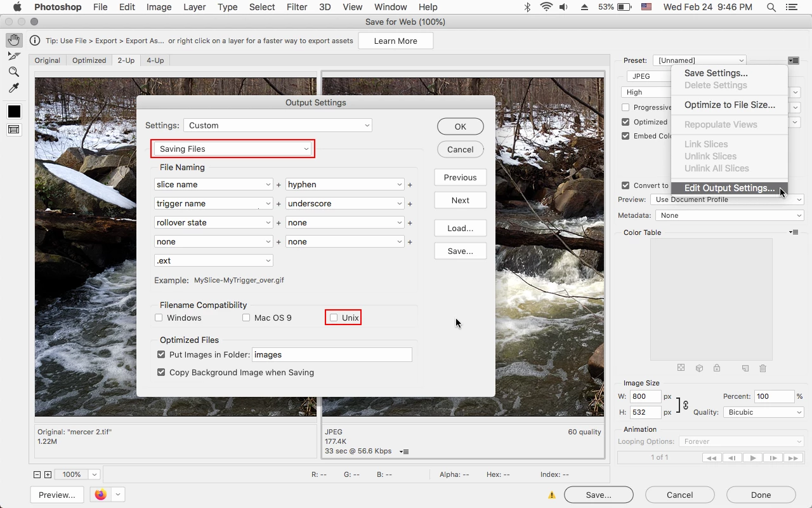Click the Firefox browser preview icon

click(x=100, y=495)
